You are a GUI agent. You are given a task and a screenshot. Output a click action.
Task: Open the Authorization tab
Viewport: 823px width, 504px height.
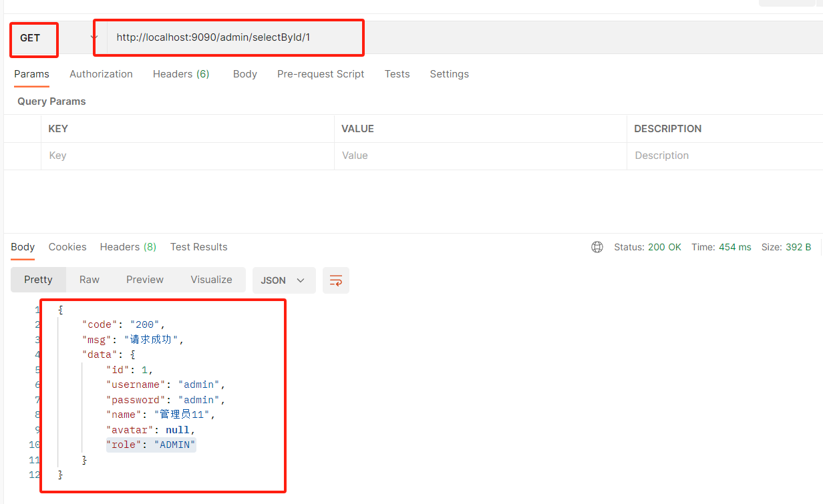[101, 74]
